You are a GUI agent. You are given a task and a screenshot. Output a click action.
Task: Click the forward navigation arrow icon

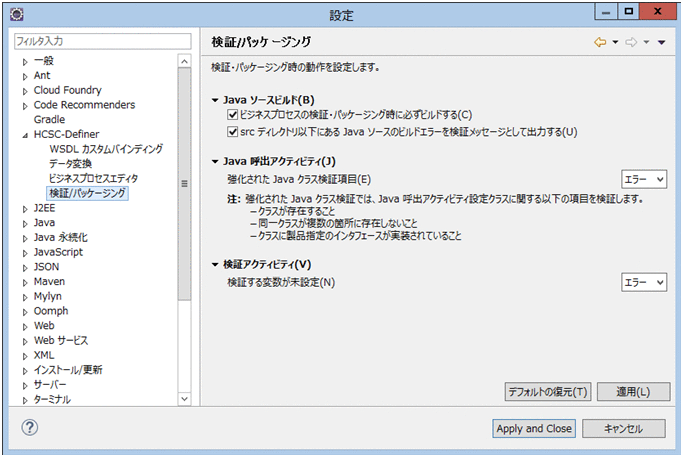coord(631,42)
